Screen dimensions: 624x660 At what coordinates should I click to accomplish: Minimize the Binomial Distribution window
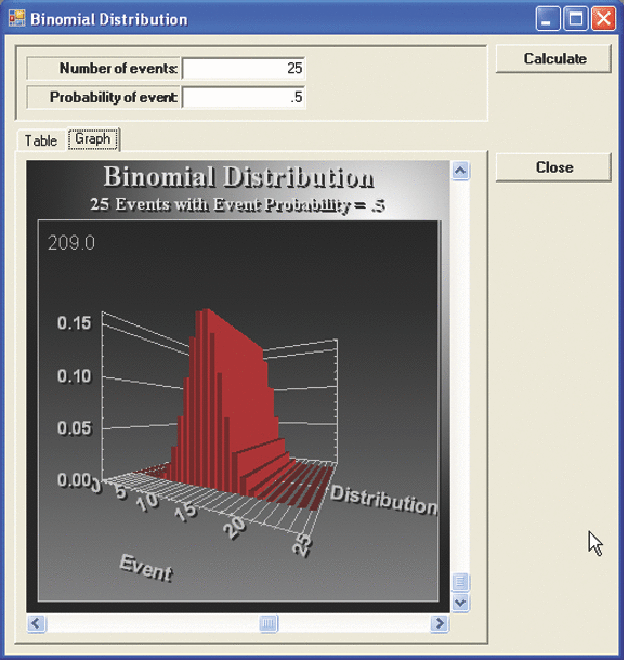coord(549,19)
